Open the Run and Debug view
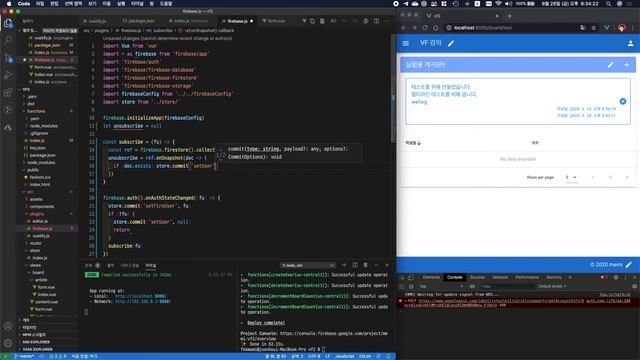 coord(8,76)
